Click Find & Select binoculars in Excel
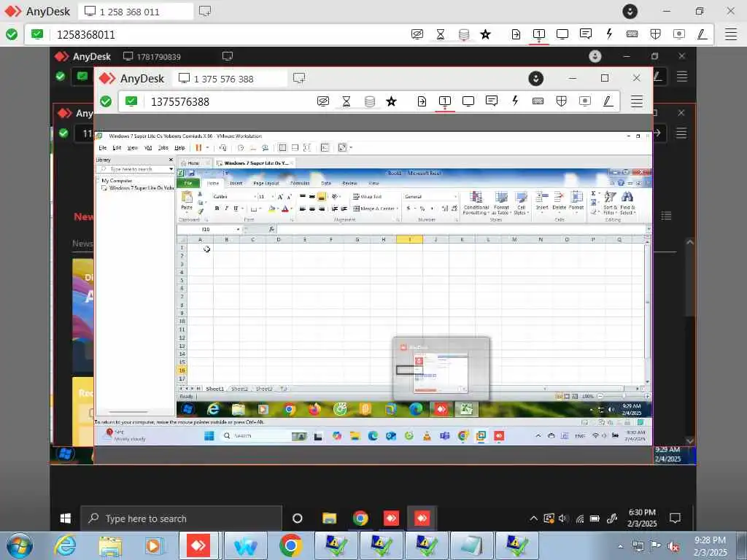Viewport: 747px width, 560px height. point(627,203)
